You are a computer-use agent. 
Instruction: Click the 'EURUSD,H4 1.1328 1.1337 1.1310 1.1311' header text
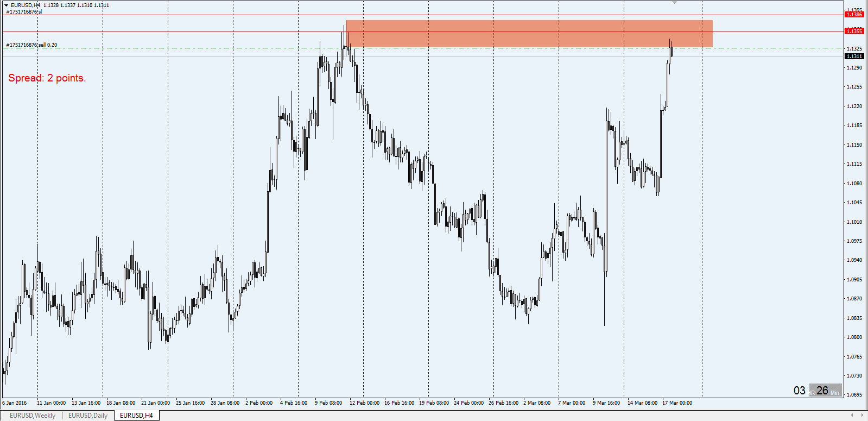click(x=60, y=5)
